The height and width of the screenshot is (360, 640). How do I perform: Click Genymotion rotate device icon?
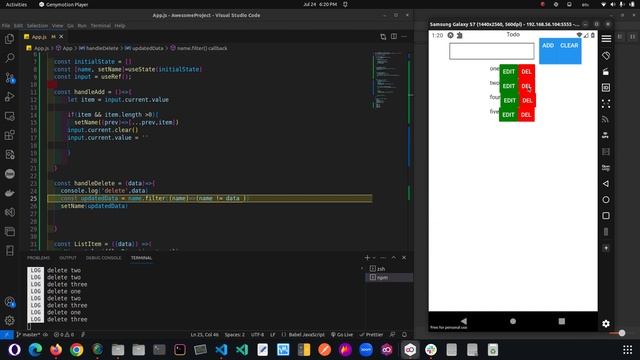coord(606,55)
